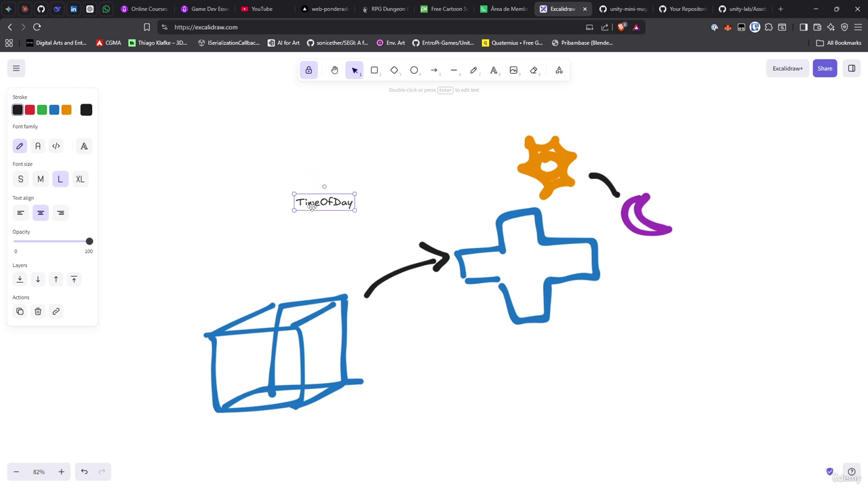
Task: Select the Diamond shape tool
Action: (x=394, y=70)
